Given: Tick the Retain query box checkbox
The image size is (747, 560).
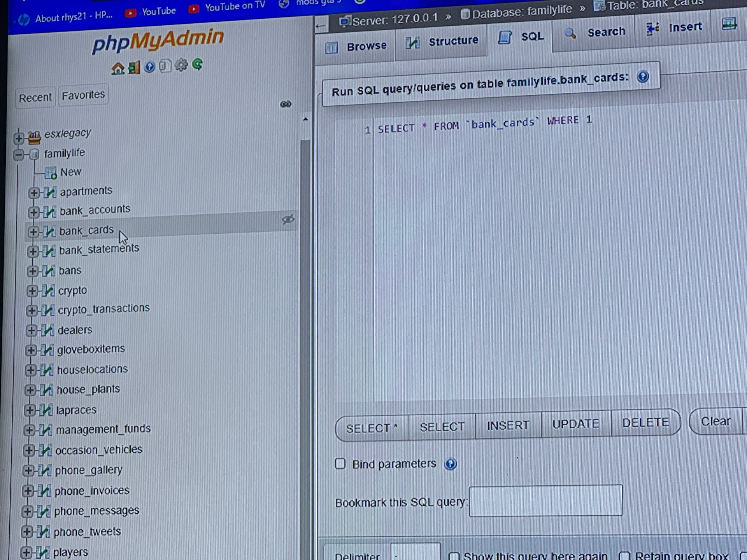Looking at the screenshot, I should (x=624, y=556).
